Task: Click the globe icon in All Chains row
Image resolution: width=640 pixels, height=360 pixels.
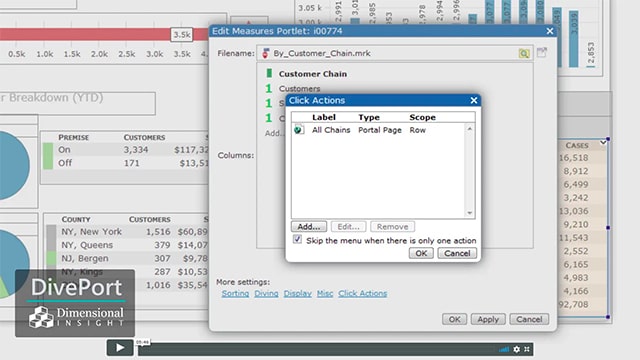Action: [x=299, y=130]
